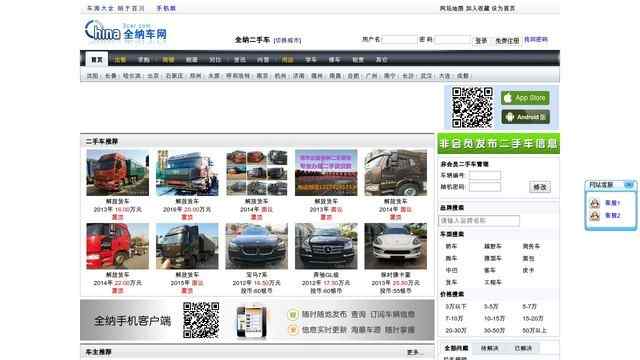Select the 首页 navigation tab

[x=97, y=60]
